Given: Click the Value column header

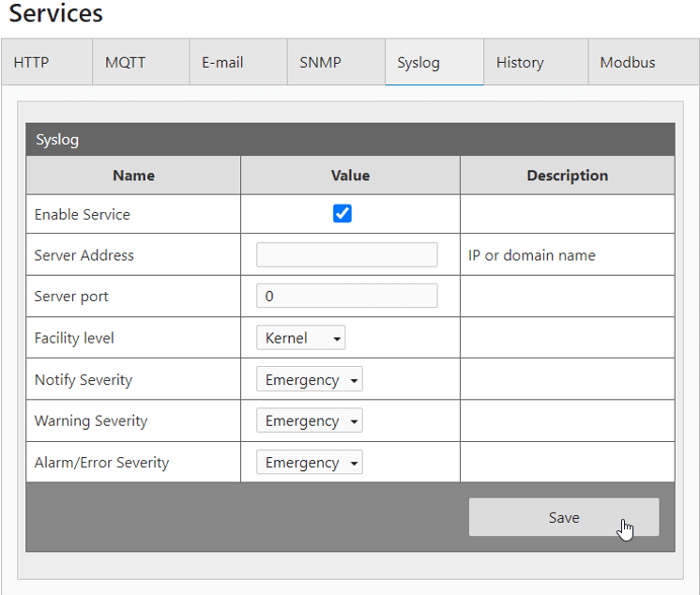Looking at the screenshot, I should point(350,175).
